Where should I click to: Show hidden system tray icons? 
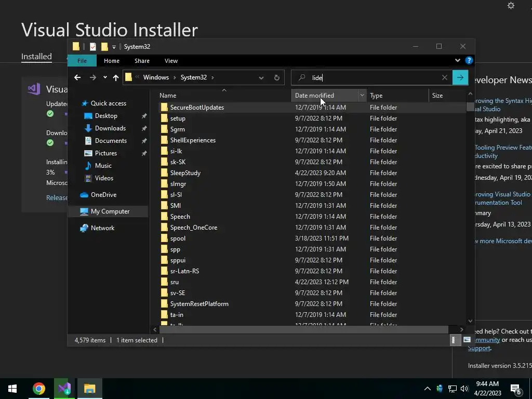(x=428, y=389)
